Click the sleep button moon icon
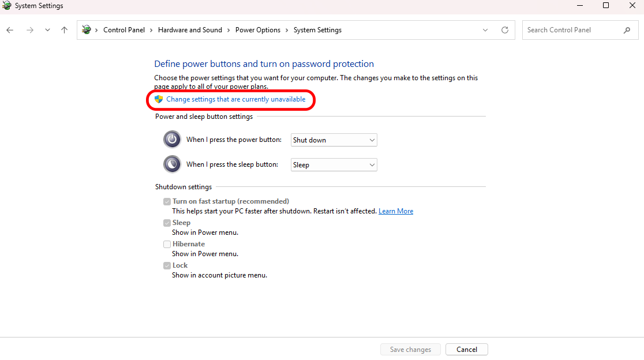 (x=172, y=164)
